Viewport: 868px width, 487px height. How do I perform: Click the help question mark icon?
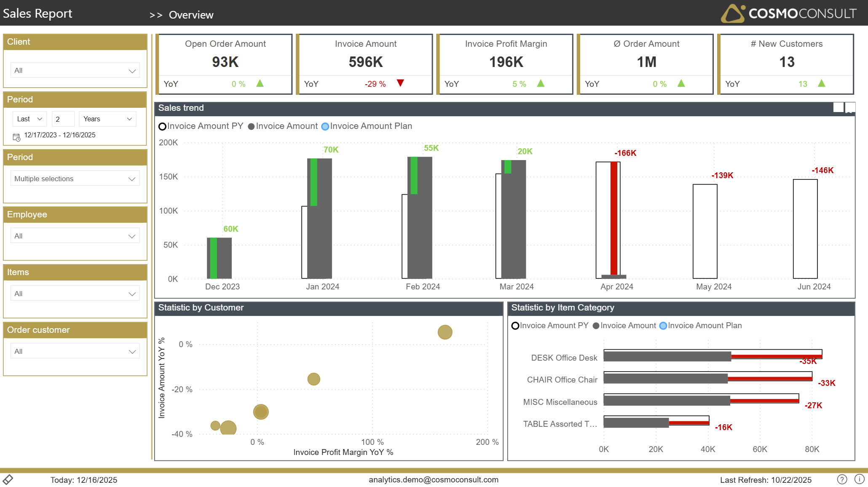[842, 479]
